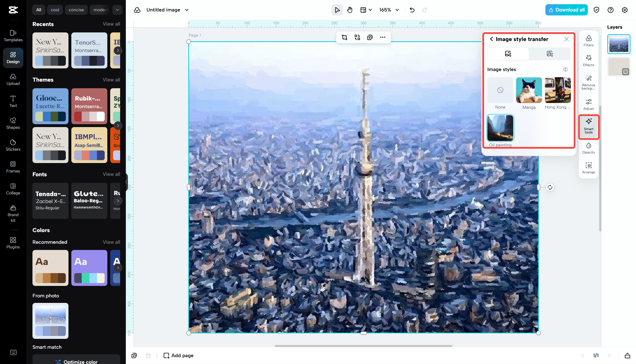Image resolution: width=636 pixels, height=364 pixels.
Task: Click the Remove background tool
Action: 589,81
